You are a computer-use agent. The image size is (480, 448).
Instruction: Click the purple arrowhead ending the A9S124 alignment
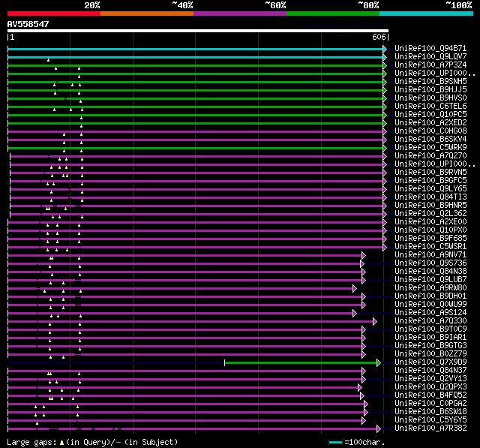click(355, 313)
